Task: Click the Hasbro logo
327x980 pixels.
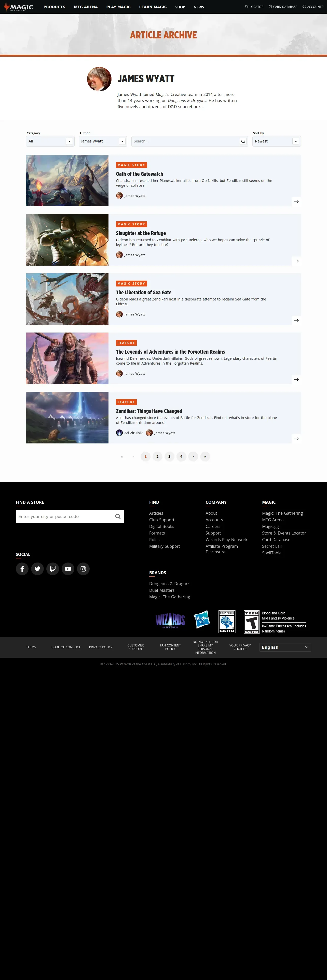Action: click(x=202, y=620)
